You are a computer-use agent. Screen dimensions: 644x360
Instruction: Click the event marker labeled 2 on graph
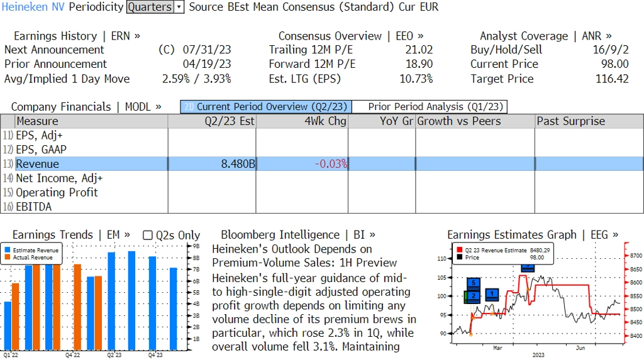point(474,296)
